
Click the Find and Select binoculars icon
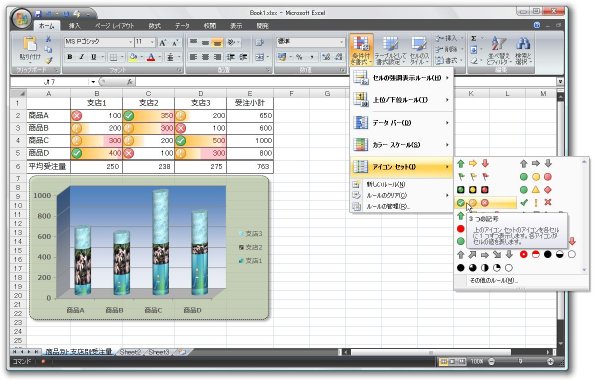point(523,43)
